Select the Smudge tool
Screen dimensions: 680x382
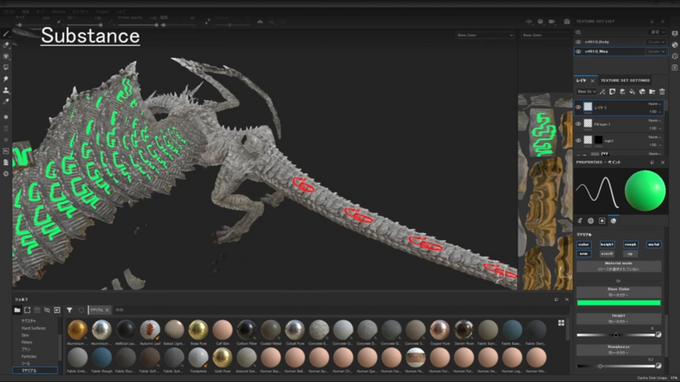[x=6, y=79]
